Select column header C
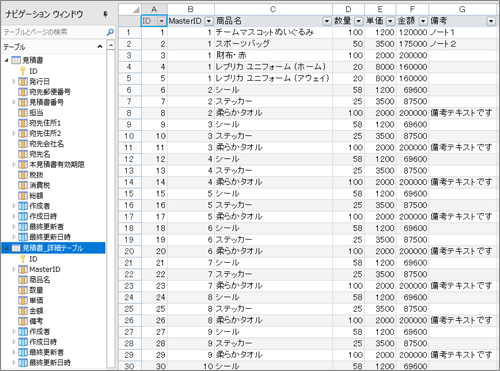The width and height of the screenshot is (500, 371). [x=273, y=9]
